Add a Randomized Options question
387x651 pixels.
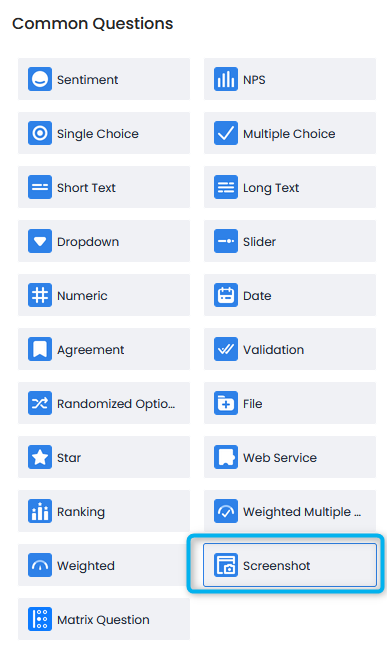pyautogui.click(x=104, y=403)
